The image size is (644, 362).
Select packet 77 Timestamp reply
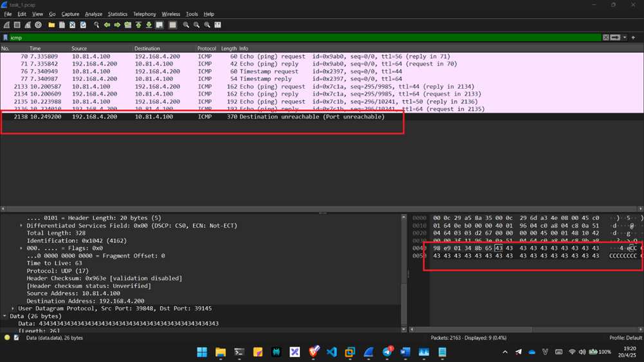coord(322,79)
